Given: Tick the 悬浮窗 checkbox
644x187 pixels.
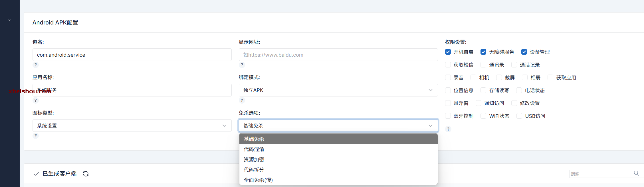Looking at the screenshot, I should coord(448,103).
